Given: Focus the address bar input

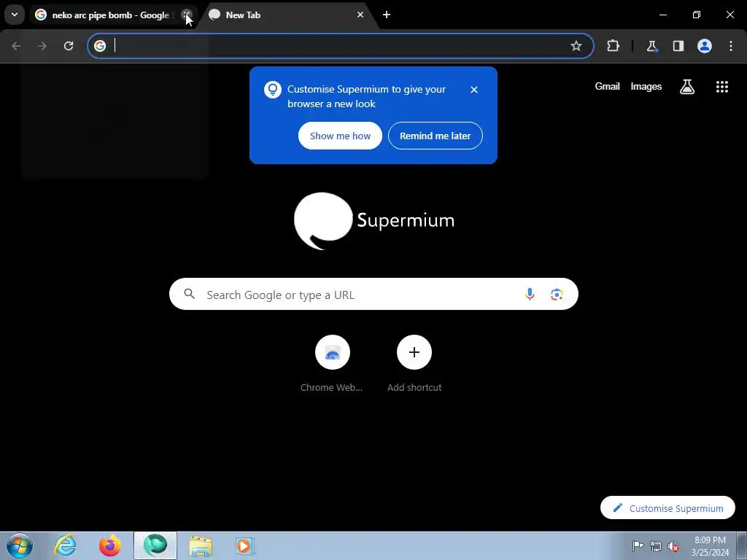Looking at the screenshot, I should click(x=340, y=46).
